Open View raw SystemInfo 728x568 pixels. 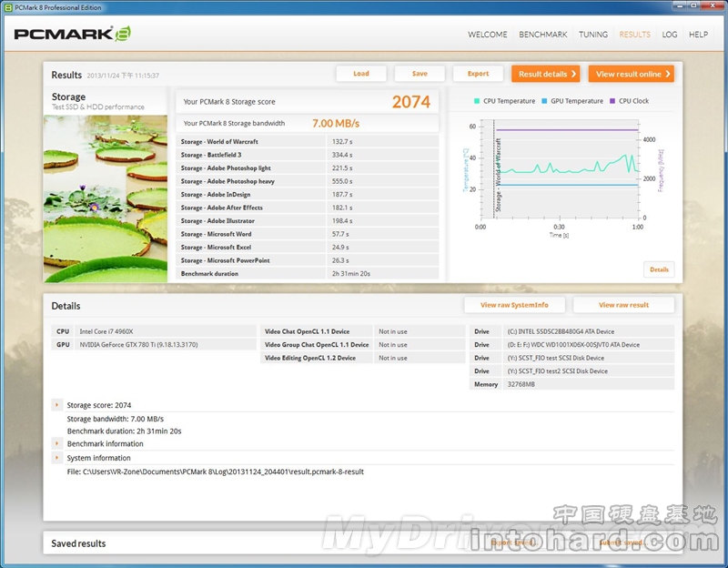(x=514, y=305)
